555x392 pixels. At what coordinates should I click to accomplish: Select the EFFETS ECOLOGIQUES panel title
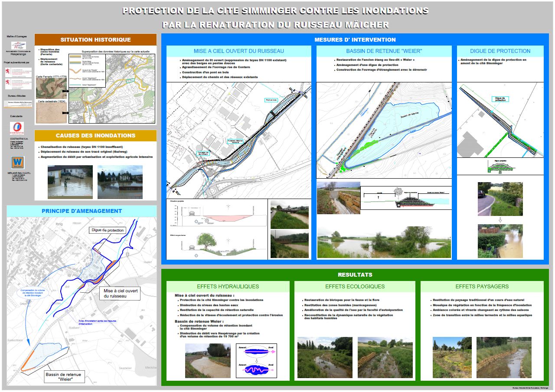coord(355,287)
